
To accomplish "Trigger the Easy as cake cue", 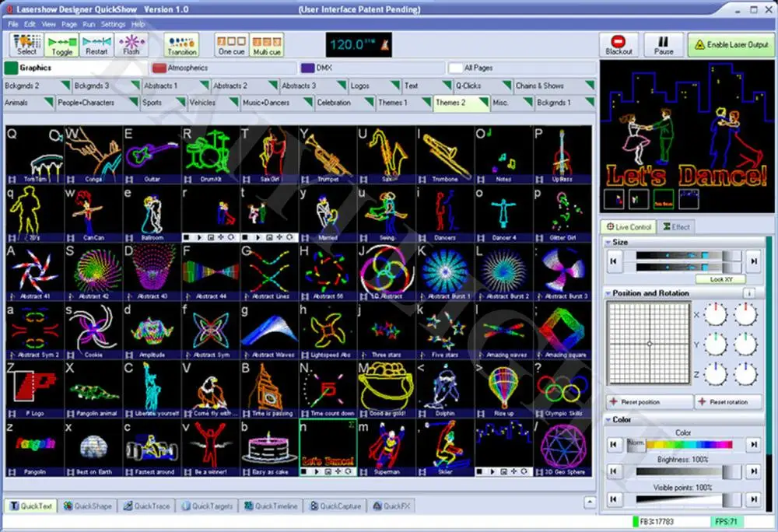I will pyautogui.click(x=269, y=448).
